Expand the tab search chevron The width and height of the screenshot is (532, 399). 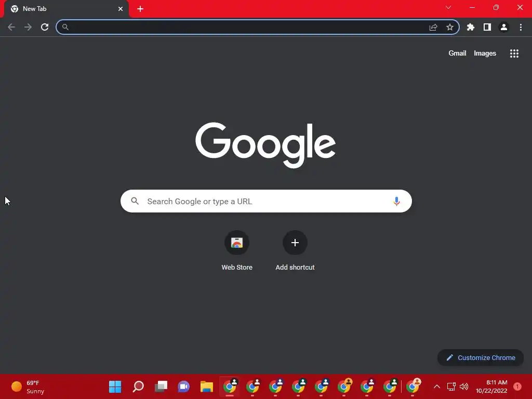tap(448, 7)
